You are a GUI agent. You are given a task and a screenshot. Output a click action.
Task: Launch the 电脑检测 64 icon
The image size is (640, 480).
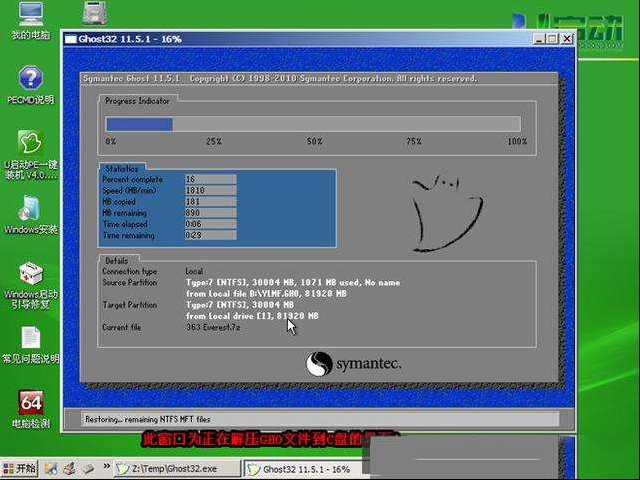tap(31, 409)
